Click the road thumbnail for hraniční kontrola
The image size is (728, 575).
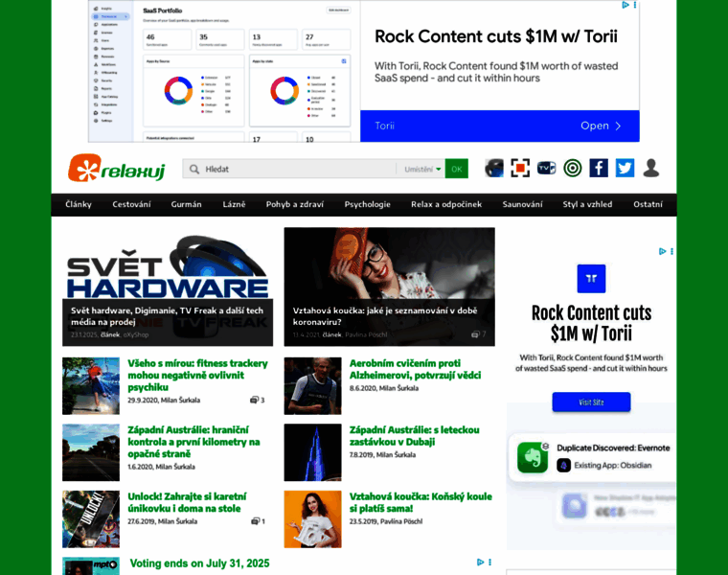click(x=91, y=452)
